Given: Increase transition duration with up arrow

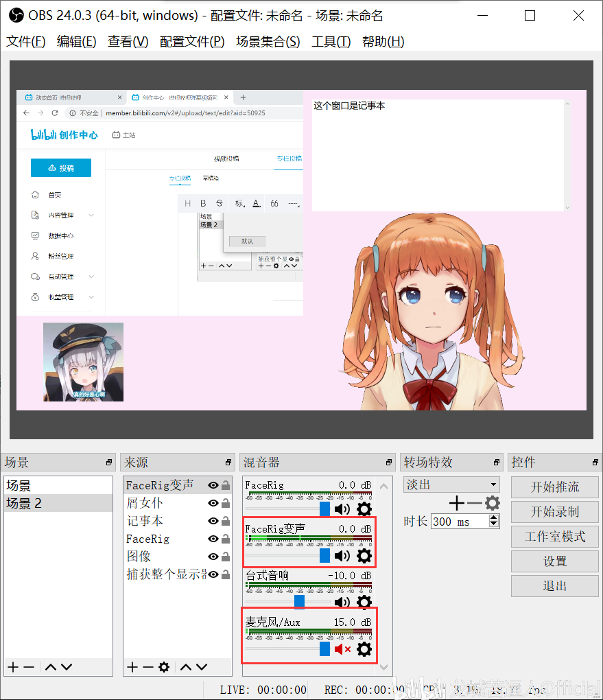Looking at the screenshot, I should coord(494,518).
